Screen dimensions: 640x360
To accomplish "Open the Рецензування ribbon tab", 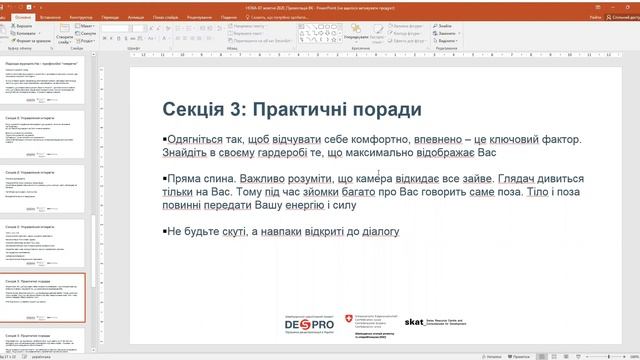I will [x=199, y=17].
